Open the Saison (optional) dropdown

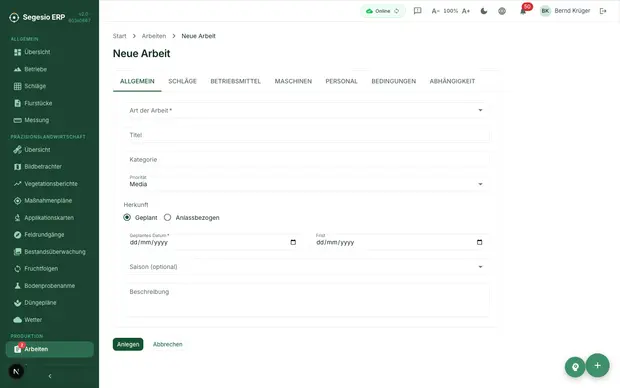(308, 267)
